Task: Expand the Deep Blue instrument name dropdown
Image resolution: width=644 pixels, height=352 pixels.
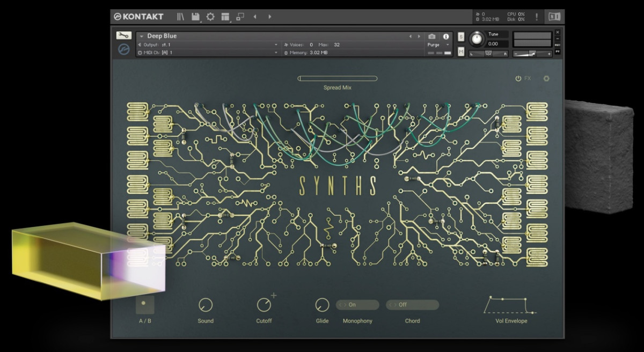Action: coord(142,36)
